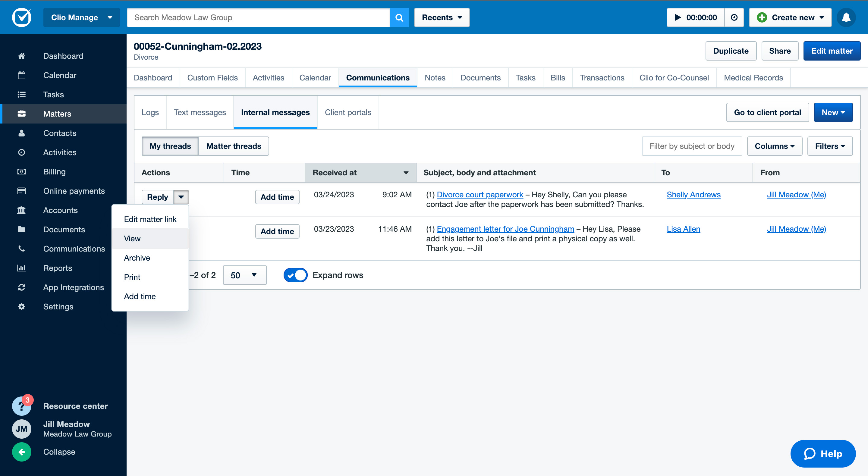The image size is (868, 476).
Task: Open the Columns dropdown
Action: (x=775, y=146)
